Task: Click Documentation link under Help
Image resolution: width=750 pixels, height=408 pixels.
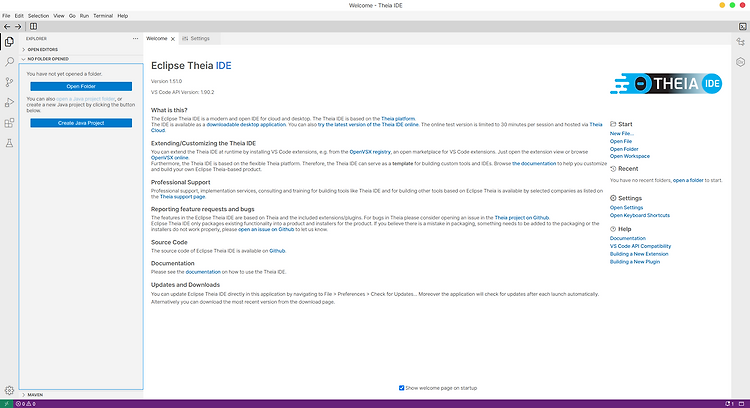Action: 628,238
